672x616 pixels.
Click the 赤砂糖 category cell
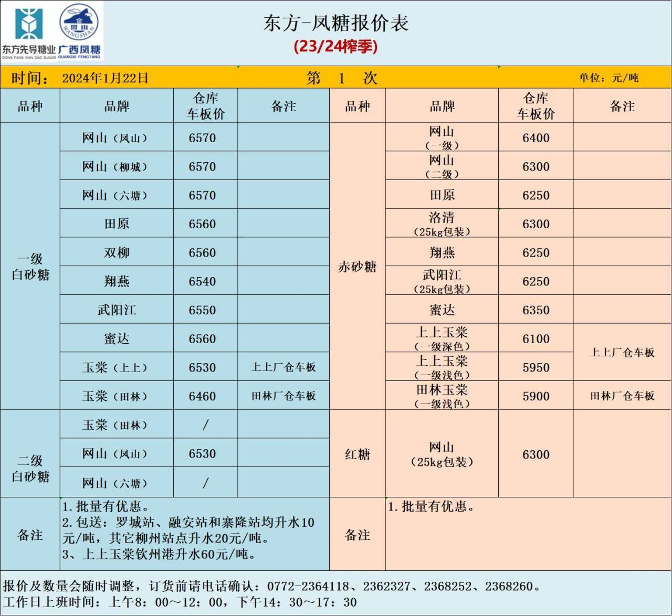[x=357, y=267]
